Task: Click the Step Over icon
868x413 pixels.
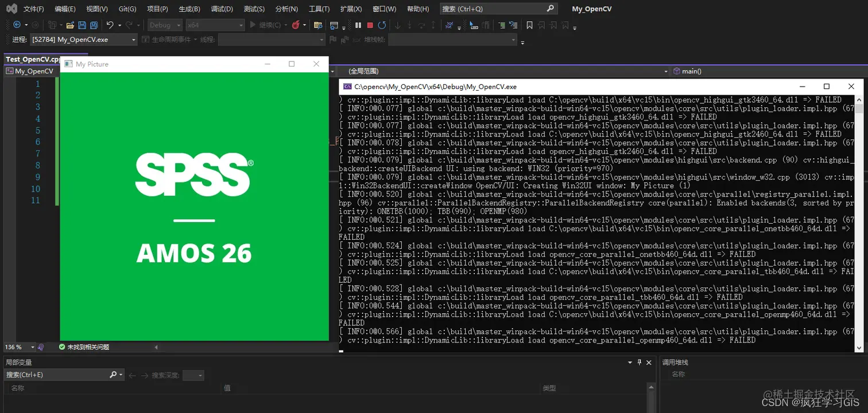Action: [x=421, y=25]
